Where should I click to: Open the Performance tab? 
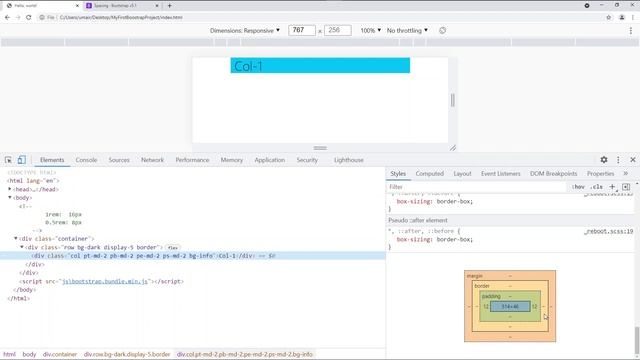192,160
